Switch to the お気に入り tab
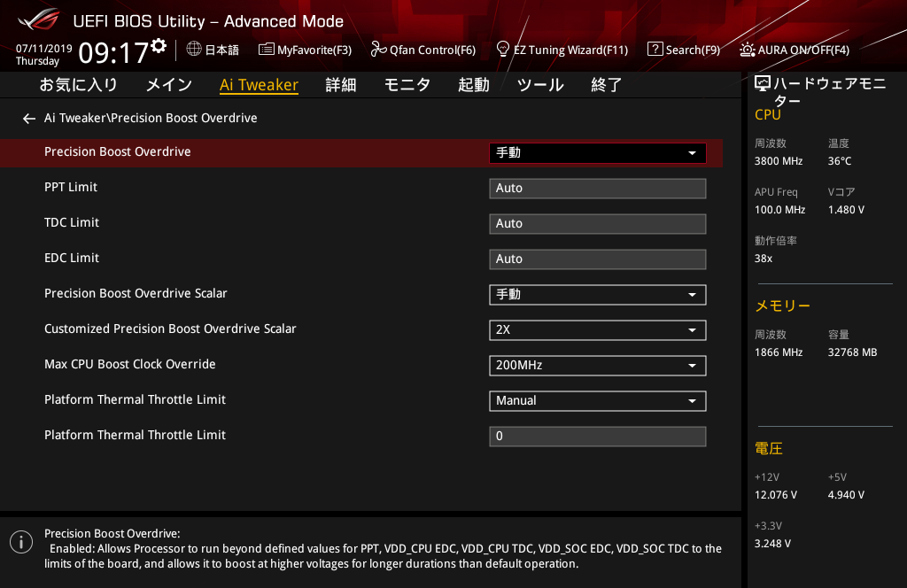 tap(79, 85)
